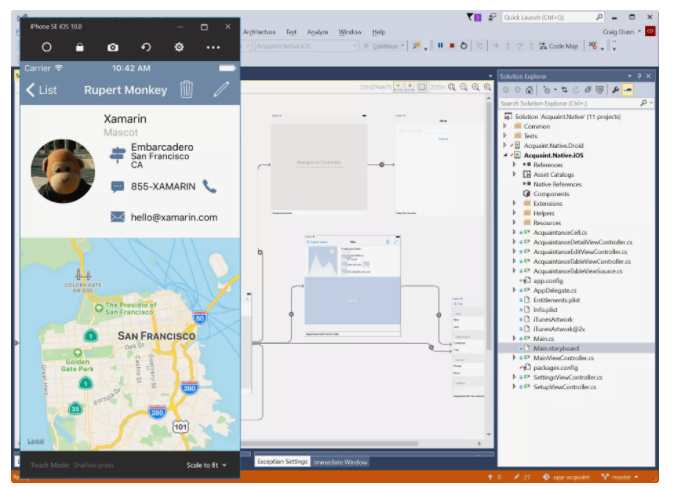This screenshot has height=488, width=679.
Task: Click the simulator lock screen icon
Action: [80, 47]
